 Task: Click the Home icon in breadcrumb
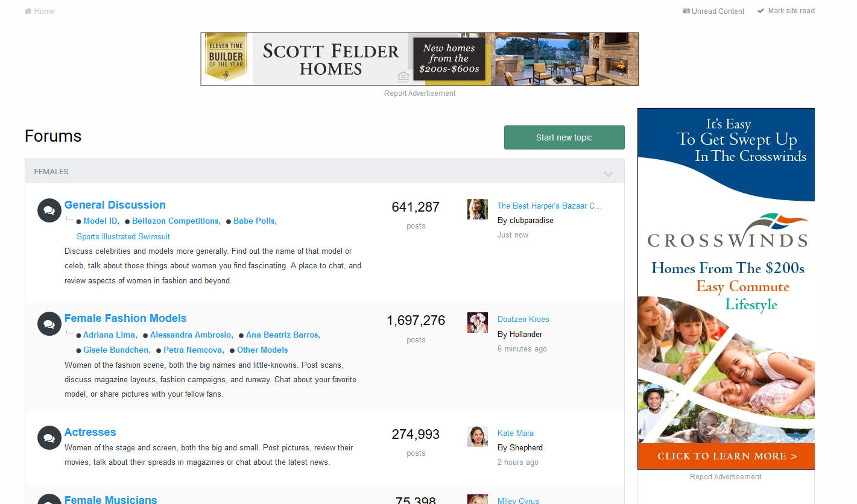pos(28,11)
